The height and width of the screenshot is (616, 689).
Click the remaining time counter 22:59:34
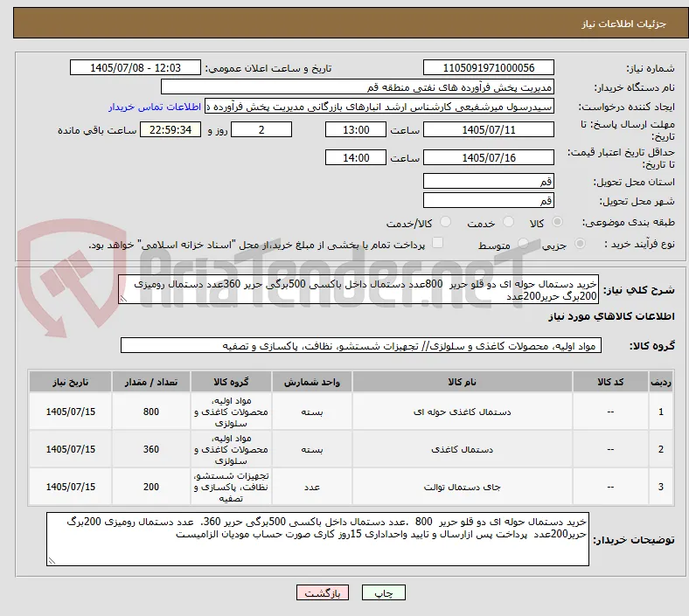point(171,129)
